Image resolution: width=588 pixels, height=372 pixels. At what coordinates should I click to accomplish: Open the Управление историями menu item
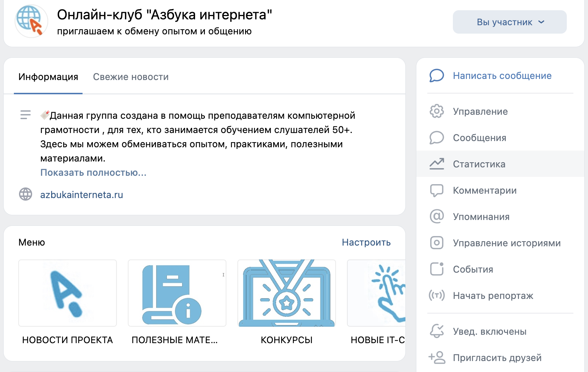500,243
